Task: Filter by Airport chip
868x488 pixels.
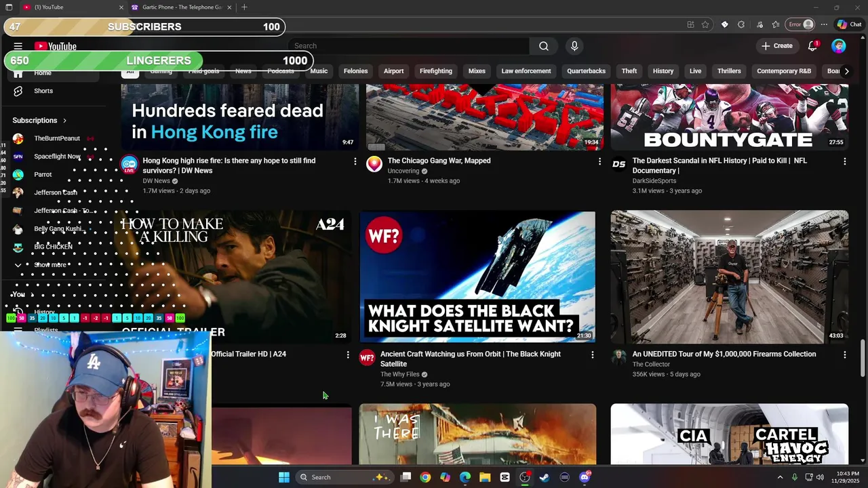Action: (x=393, y=71)
